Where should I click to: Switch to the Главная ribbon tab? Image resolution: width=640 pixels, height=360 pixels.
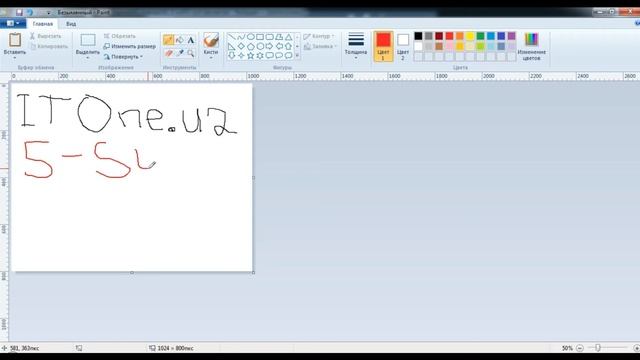point(43,24)
